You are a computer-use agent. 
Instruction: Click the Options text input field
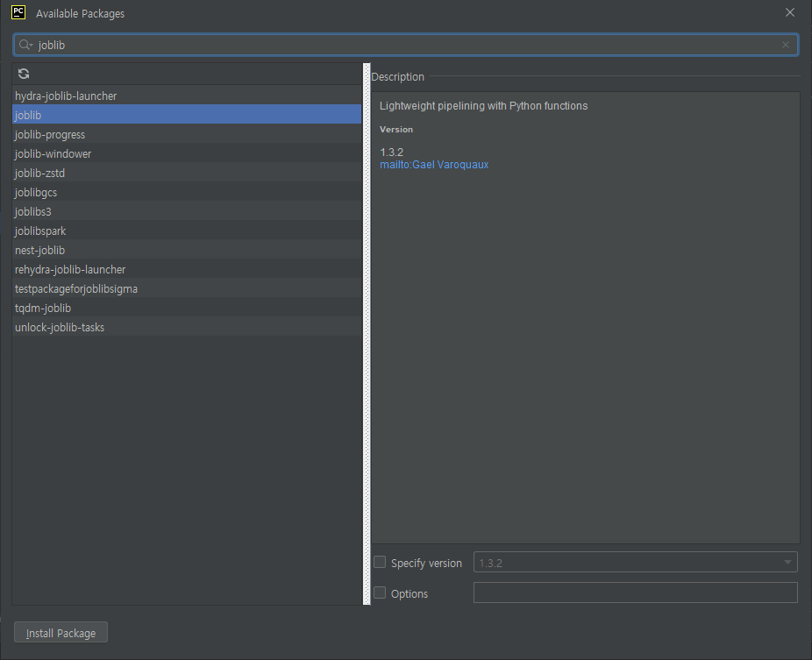pyautogui.click(x=636, y=593)
